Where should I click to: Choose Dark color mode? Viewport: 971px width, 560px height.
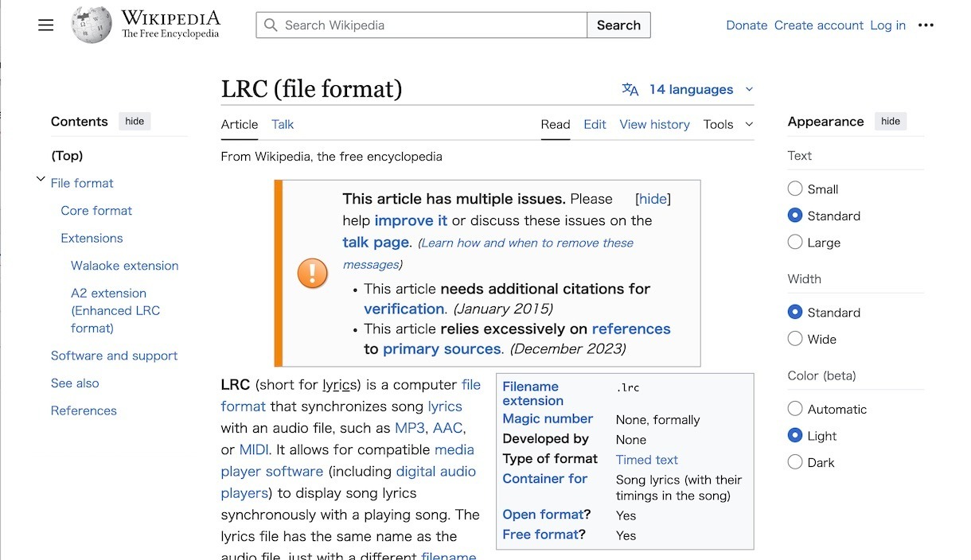(x=794, y=462)
